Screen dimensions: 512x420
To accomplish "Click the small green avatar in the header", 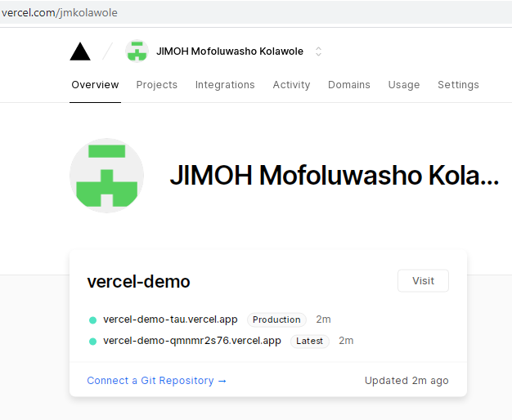I will [137, 51].
